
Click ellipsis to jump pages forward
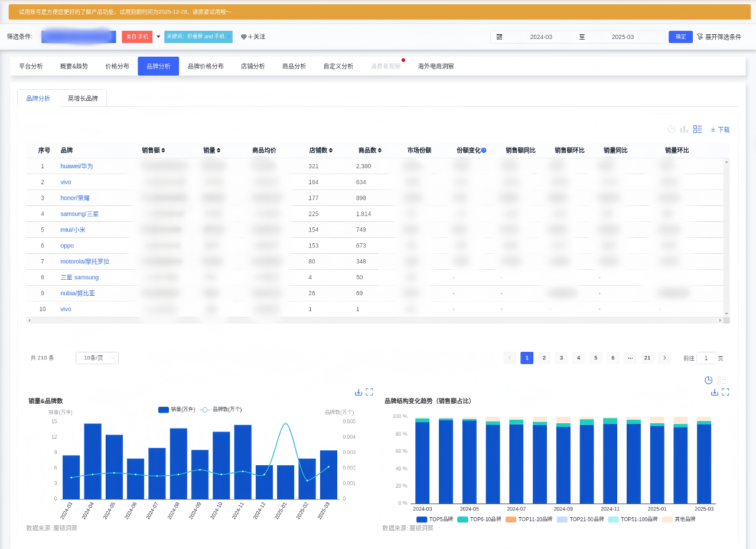(x=630, y=358)
